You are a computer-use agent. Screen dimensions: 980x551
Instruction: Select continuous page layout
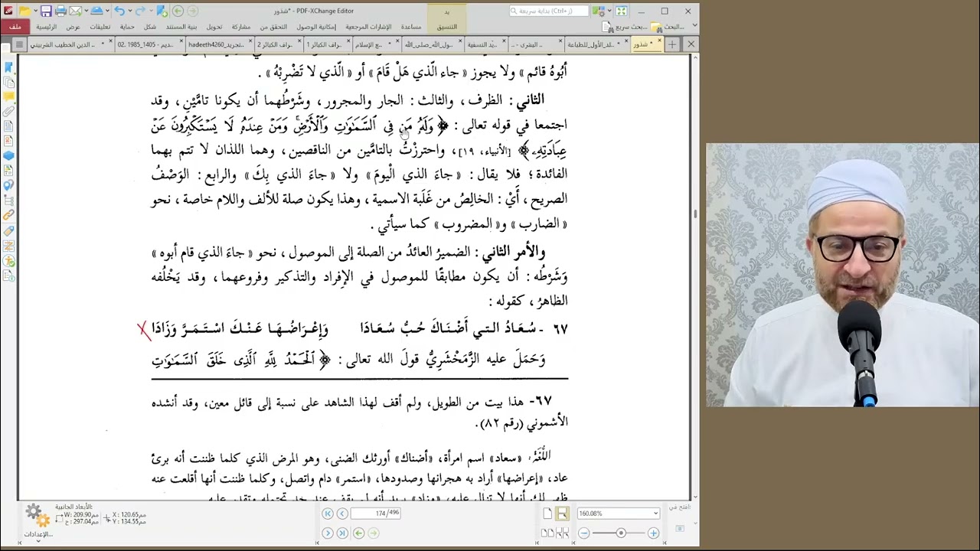point(562,514)
